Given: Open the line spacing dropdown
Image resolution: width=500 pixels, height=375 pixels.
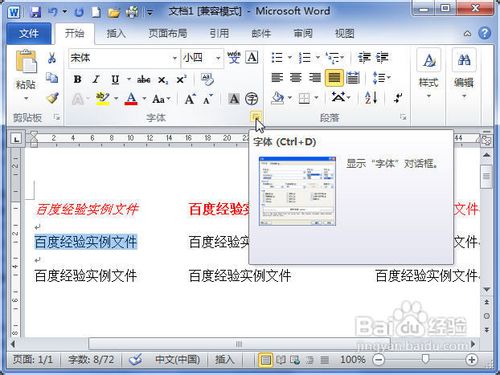Looking at the screenshot, I should coord(382,78).
